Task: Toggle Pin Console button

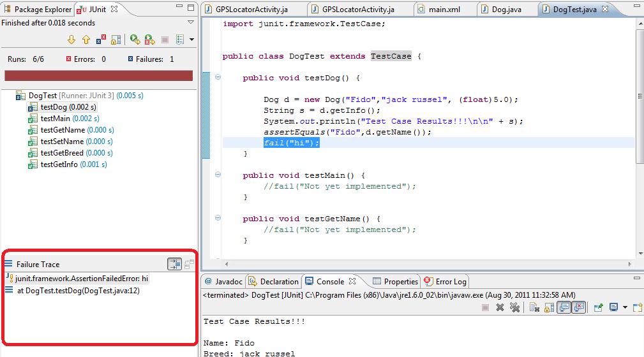Action: 599,307
